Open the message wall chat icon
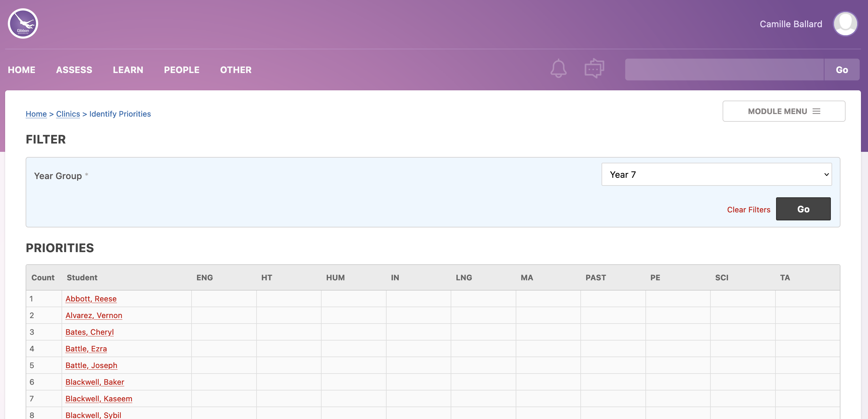This screenshot has height=419, width=868. 594,69
